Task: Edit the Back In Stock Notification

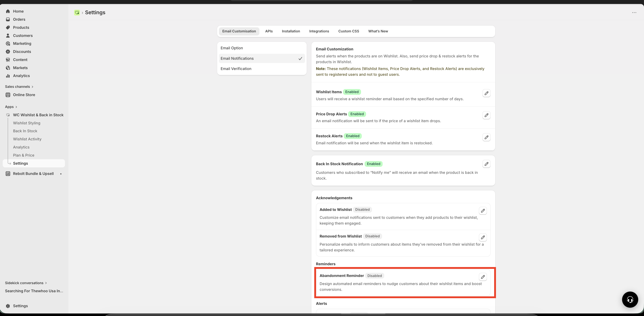Action: [x=486, y=164]
